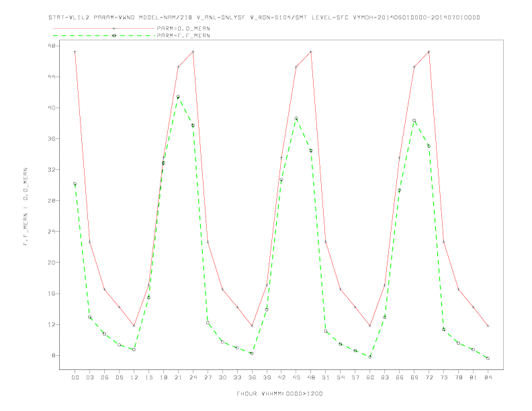Click x-axis hour label 51
This screenshot has width=532, height=411.
click(326, 377)
